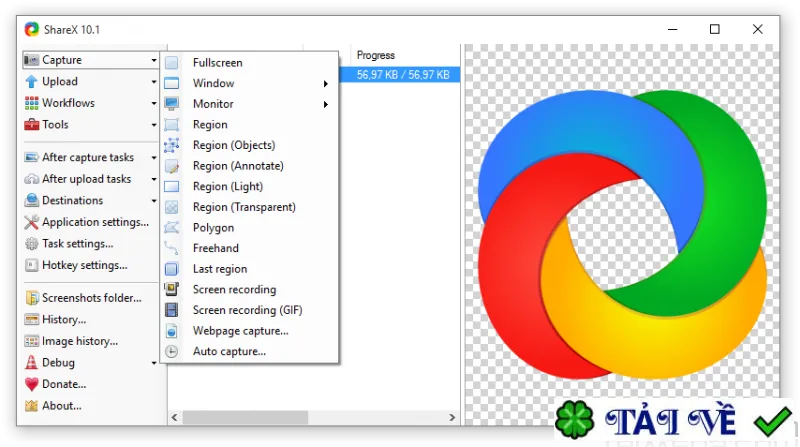Click the Fullscreen capture icon
The width and height of the screenshot is (800, 447).
click(x=172, y=63)
